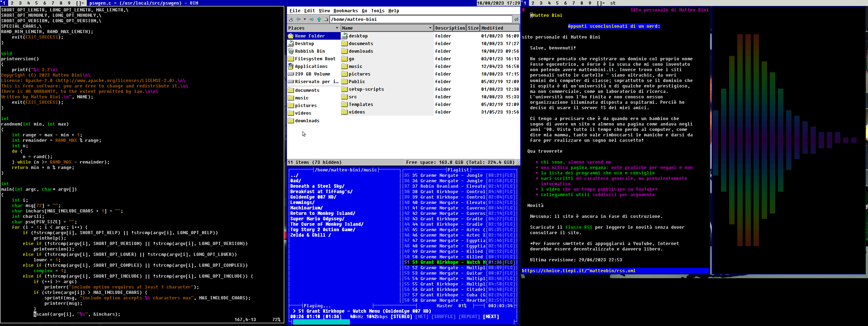Toggle the SHUFFLE option in music player

point(443,316)
